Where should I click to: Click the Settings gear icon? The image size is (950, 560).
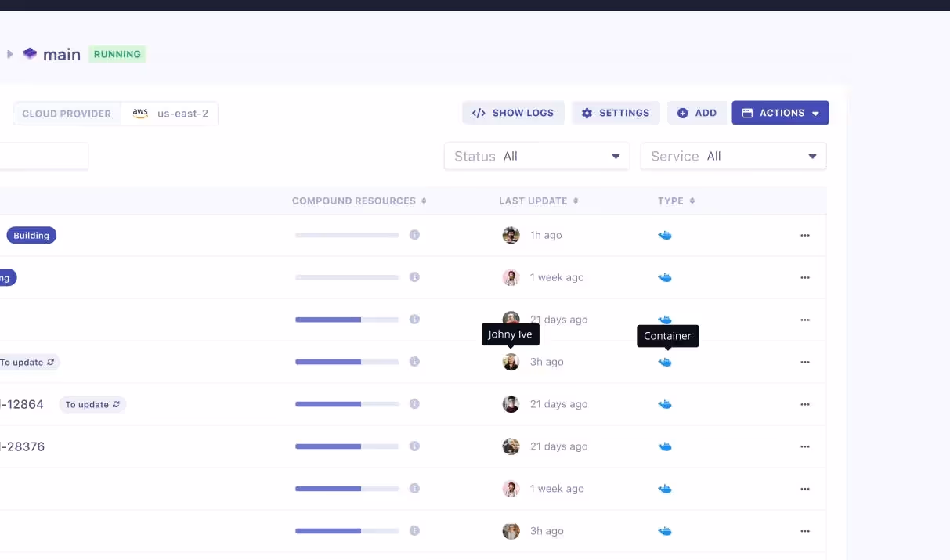coord(587,113)
